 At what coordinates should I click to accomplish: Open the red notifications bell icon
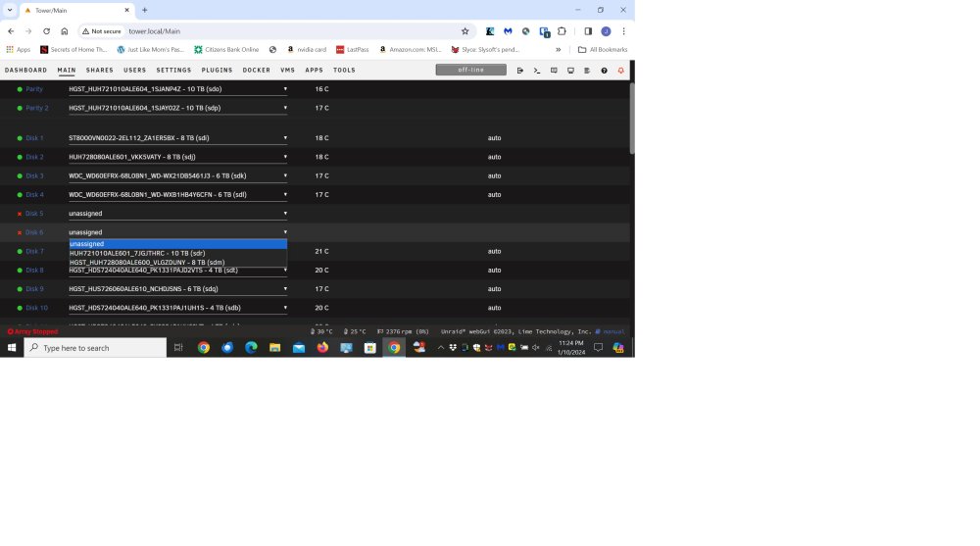(620, 71)
